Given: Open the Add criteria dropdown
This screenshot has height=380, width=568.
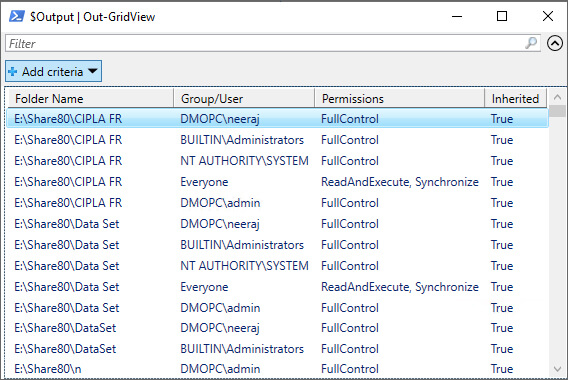Looking at the screenshot, I should coord(53,71).
